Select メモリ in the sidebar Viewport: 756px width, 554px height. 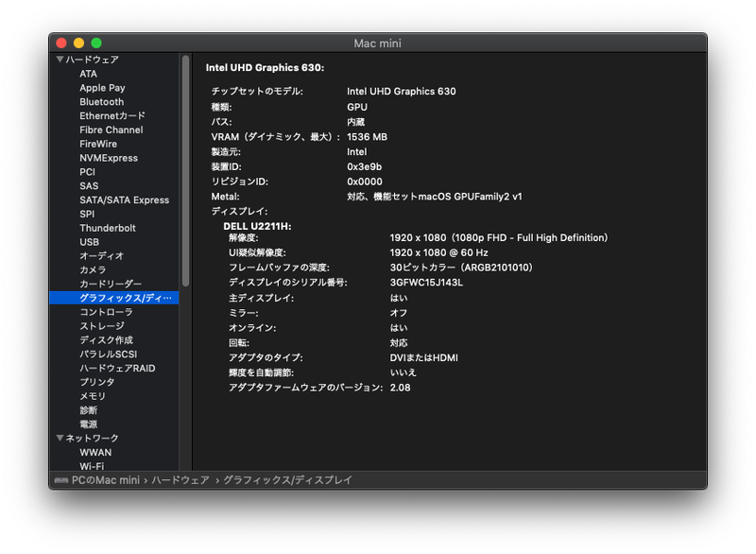click(93, 396)
